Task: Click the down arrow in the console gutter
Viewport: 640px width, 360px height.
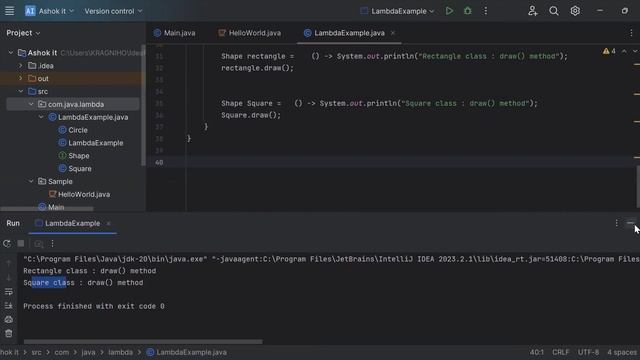Action: tap(9, 278)
